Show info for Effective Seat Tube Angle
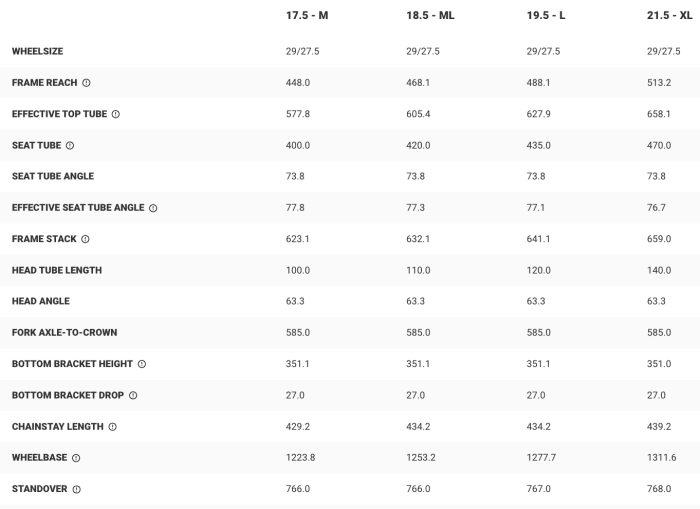The image size is (700, 509). 153,208
